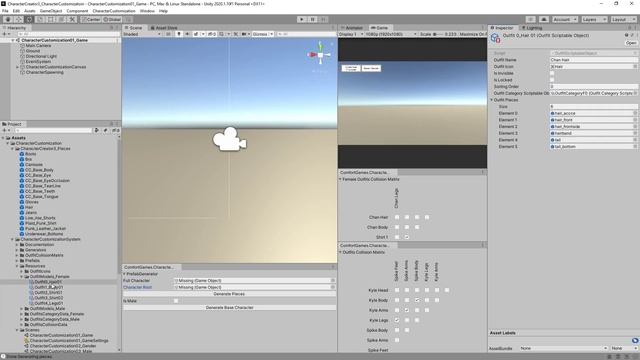Image resolution: width=640 pixels, height=360 pixels.
Task: Select the CC_Base_Body prefab asset
Action: click(x=39, y=170)
